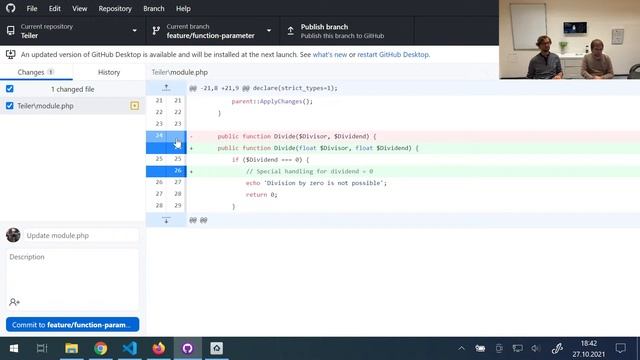Open the what's new link
The height and width of the screenshot is (360, 640).
[330, 54]
